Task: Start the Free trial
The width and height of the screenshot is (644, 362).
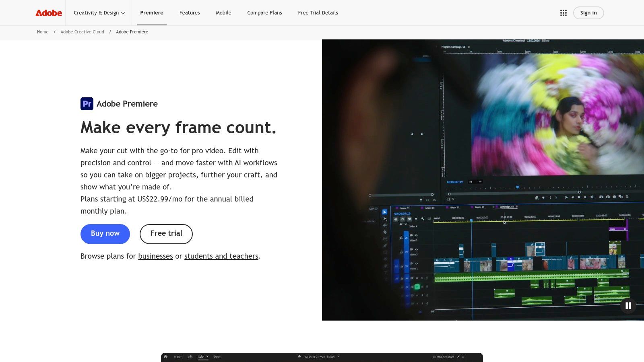Action: point(166,234)
